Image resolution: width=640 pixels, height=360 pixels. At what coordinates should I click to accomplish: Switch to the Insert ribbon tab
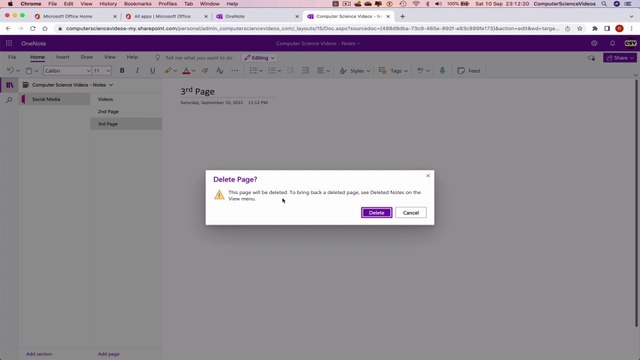[62, 57]
